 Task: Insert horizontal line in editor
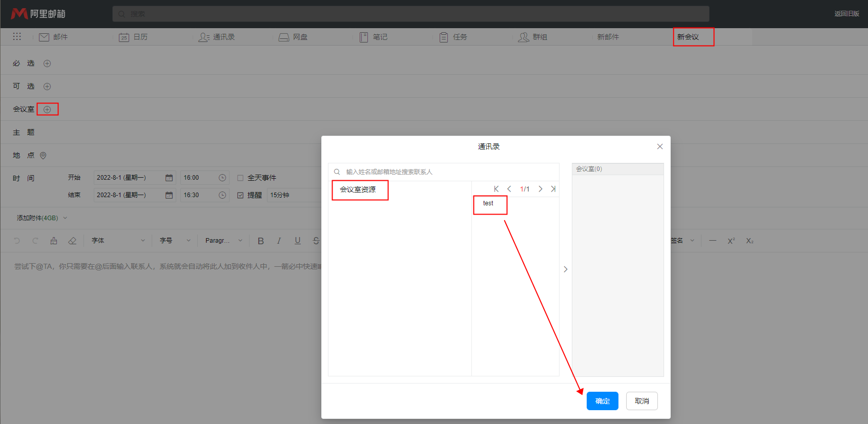tap(713, 241)
